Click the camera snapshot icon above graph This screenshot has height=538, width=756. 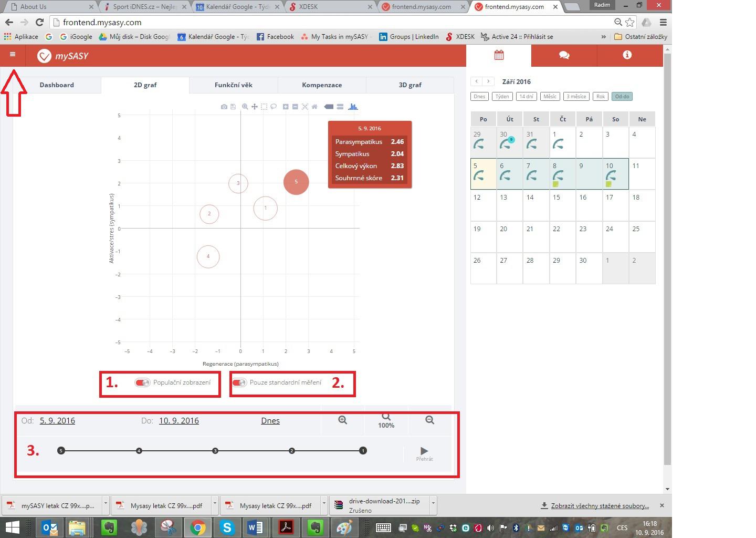click(224, 107)
